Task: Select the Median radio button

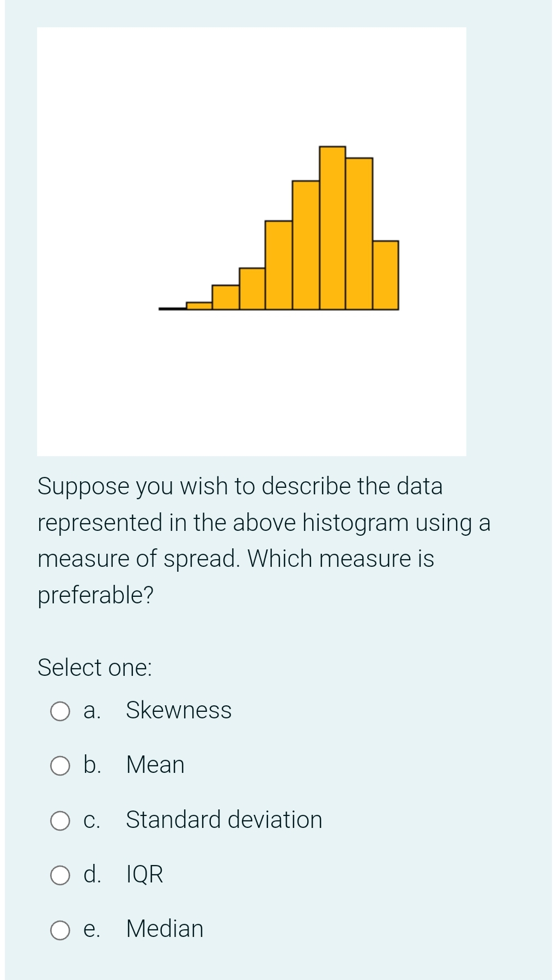Action: (x=60, y=930)
